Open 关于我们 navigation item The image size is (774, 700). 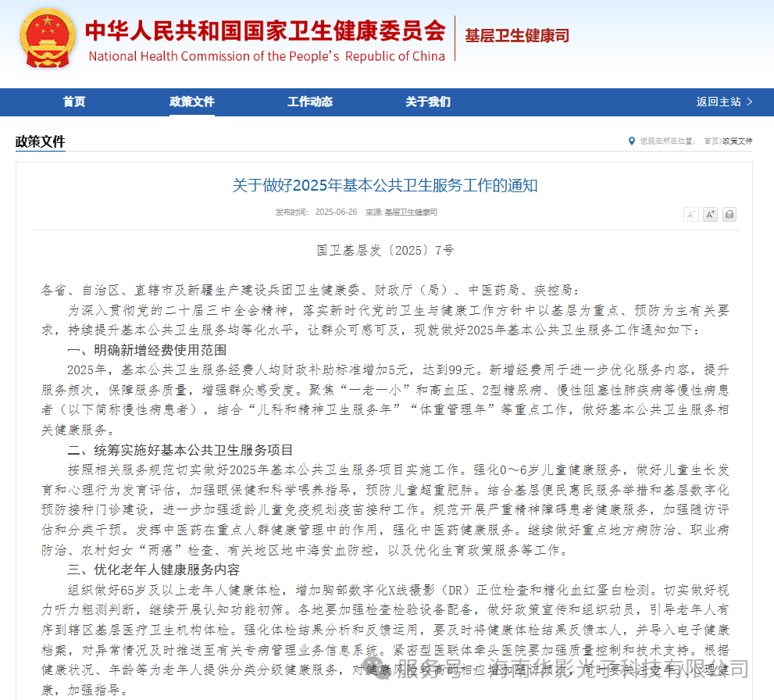427,102
